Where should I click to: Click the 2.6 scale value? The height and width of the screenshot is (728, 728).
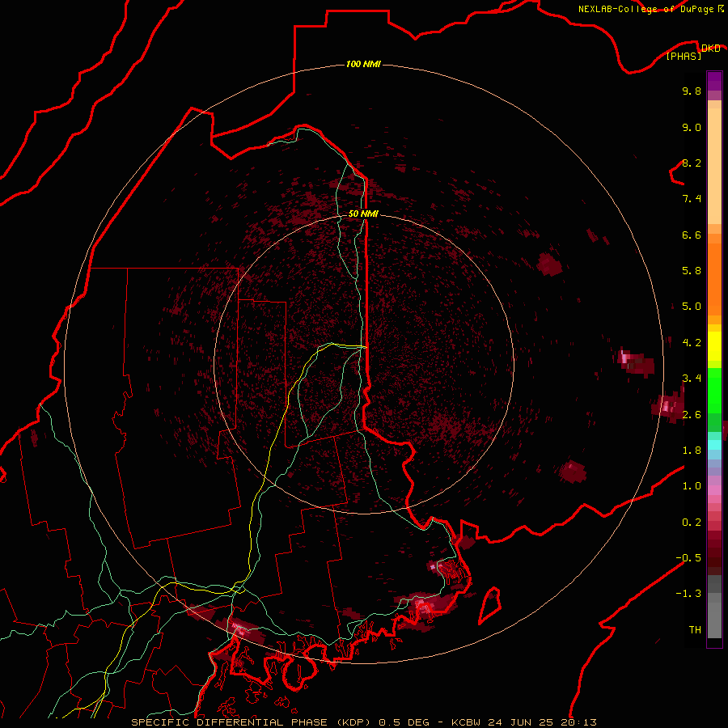click(692, 414)
